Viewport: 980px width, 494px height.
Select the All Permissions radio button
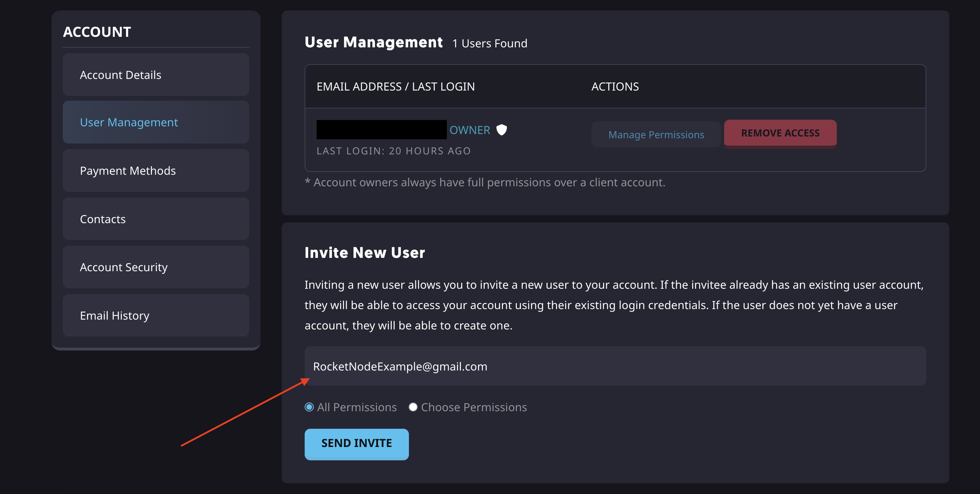coord(309,407)
